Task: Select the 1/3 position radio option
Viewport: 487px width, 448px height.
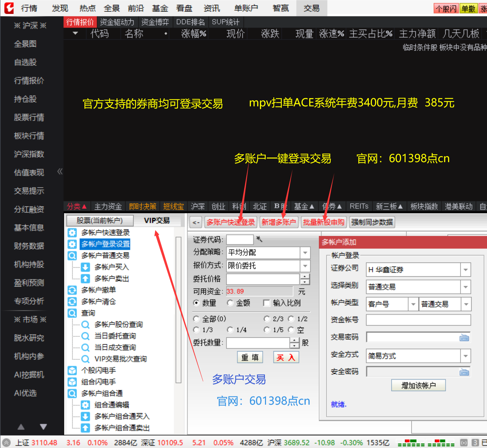Action: [196, 330]
